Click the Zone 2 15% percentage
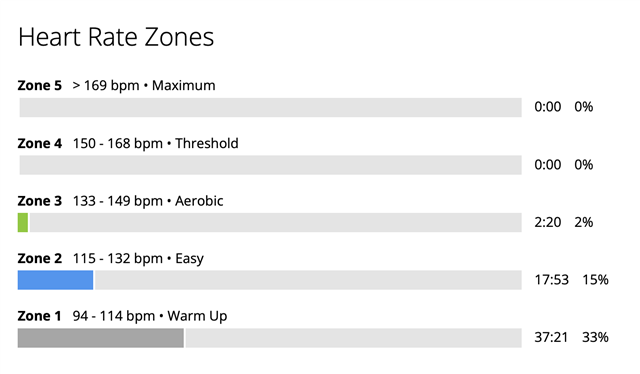Screen dimensions: 640x374 tap(595, 280)
